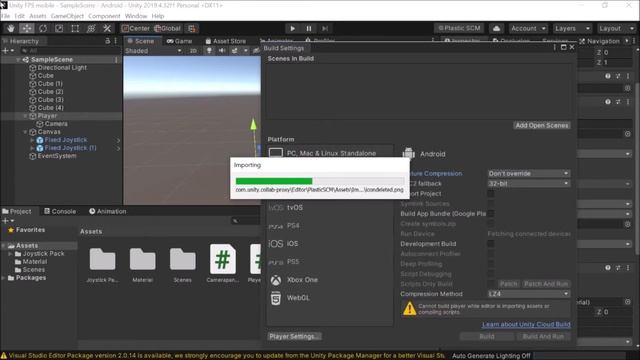Click the build warning triangle icon
640x360 pixels.
coord(409,309)
